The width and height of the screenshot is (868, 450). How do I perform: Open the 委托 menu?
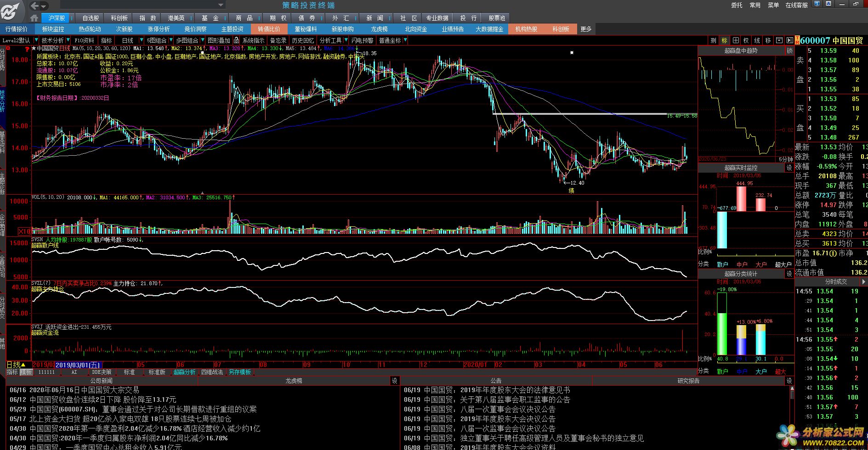pos(737,5)
